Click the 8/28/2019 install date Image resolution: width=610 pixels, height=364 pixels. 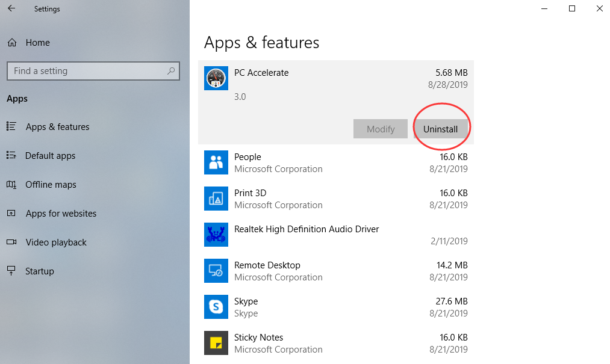[x=448, y=84]
